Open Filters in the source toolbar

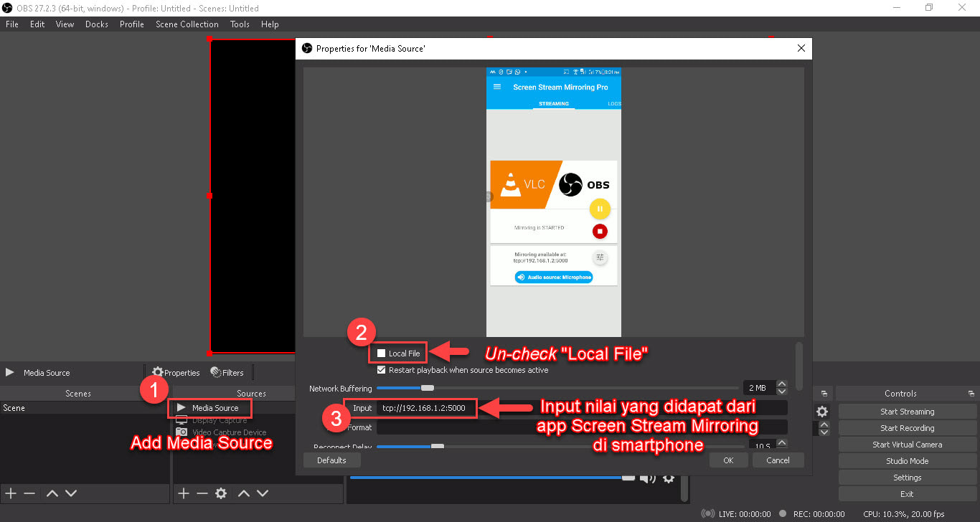tap(227, 372)
